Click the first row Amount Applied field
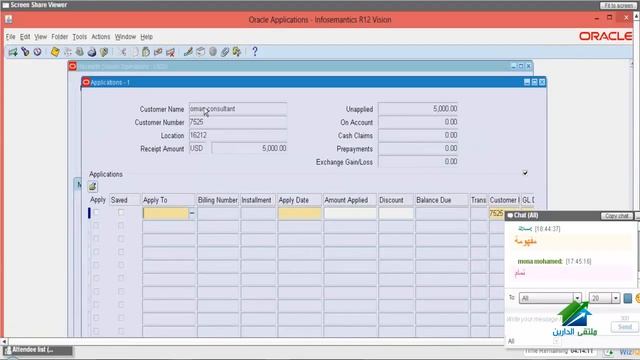640x360 pixels. click(350, 213)
